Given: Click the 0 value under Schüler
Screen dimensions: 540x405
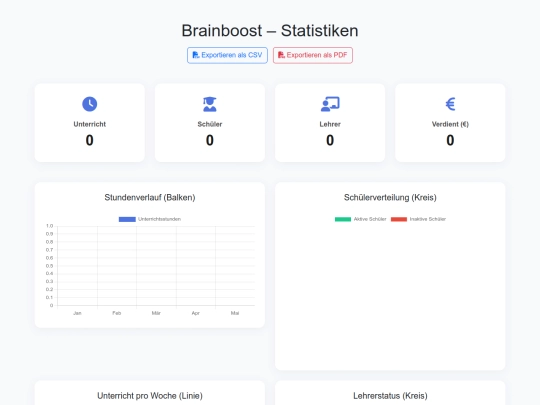Looking at the screenshot, I should 210,140.
